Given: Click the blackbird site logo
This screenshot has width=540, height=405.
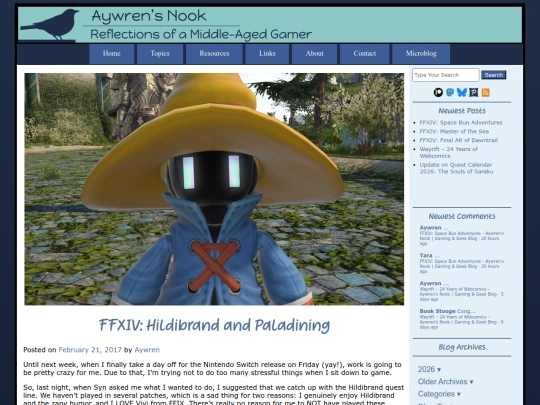Looking at the screenshot, I should tap(50, 24).
